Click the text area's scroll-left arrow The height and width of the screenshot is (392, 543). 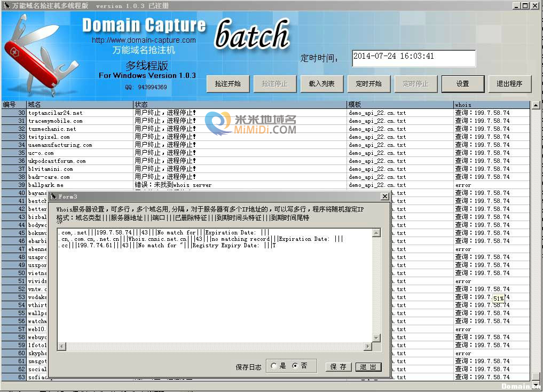tap(61, 346)
